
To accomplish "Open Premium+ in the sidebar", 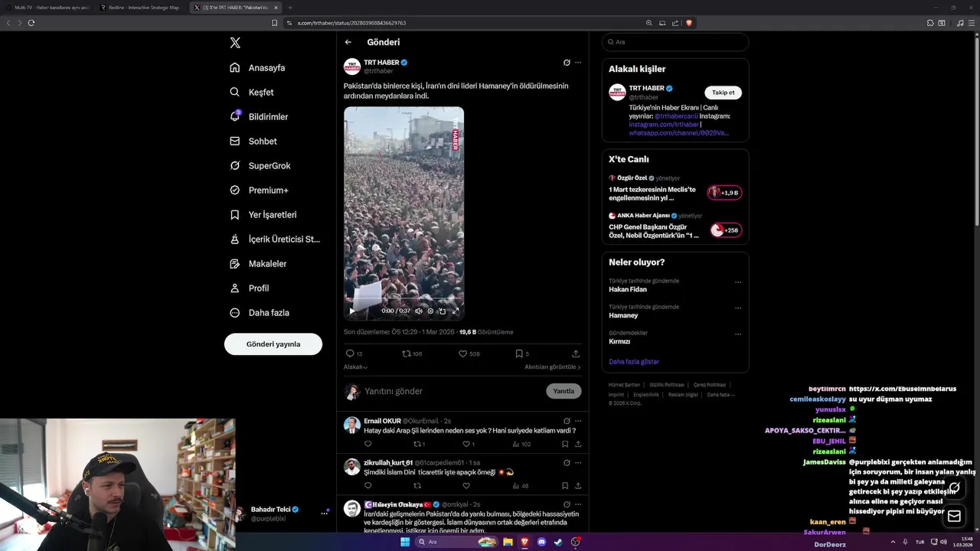I will coord(259,190).
